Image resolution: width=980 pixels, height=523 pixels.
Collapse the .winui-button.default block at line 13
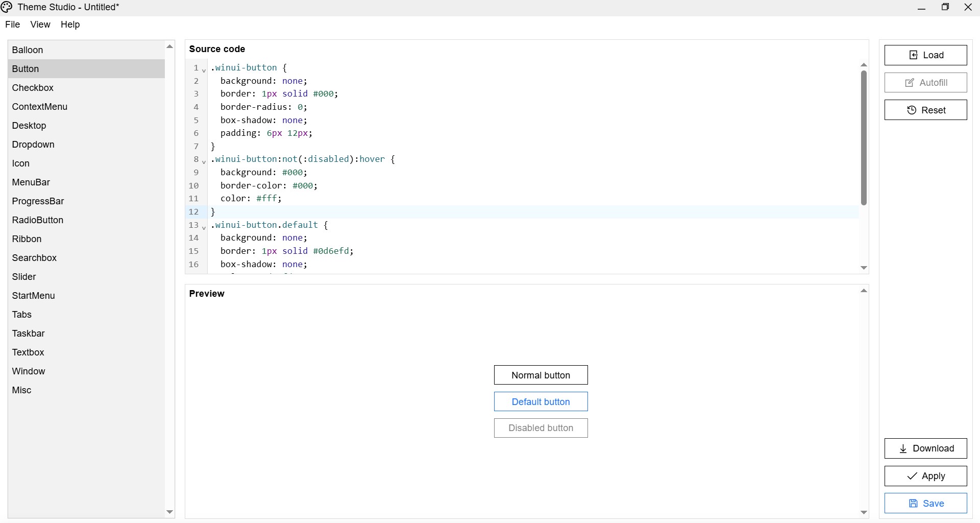204,227
